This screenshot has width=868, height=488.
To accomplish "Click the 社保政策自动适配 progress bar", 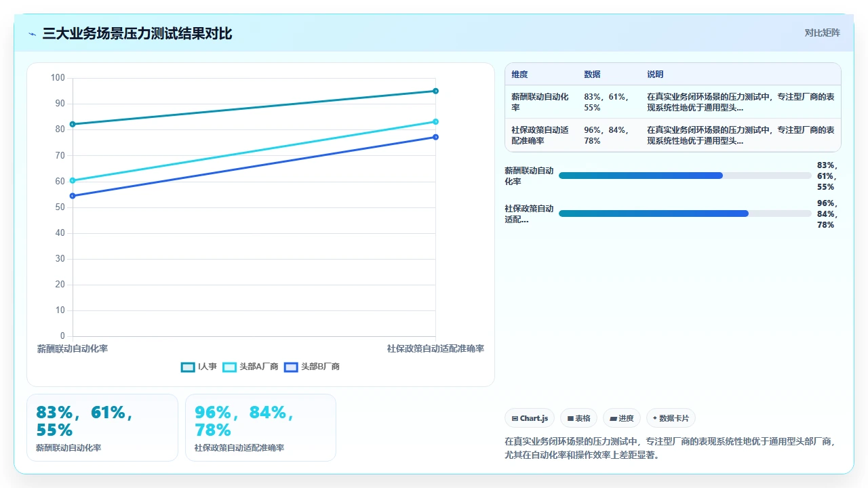I will click(685, 213).
